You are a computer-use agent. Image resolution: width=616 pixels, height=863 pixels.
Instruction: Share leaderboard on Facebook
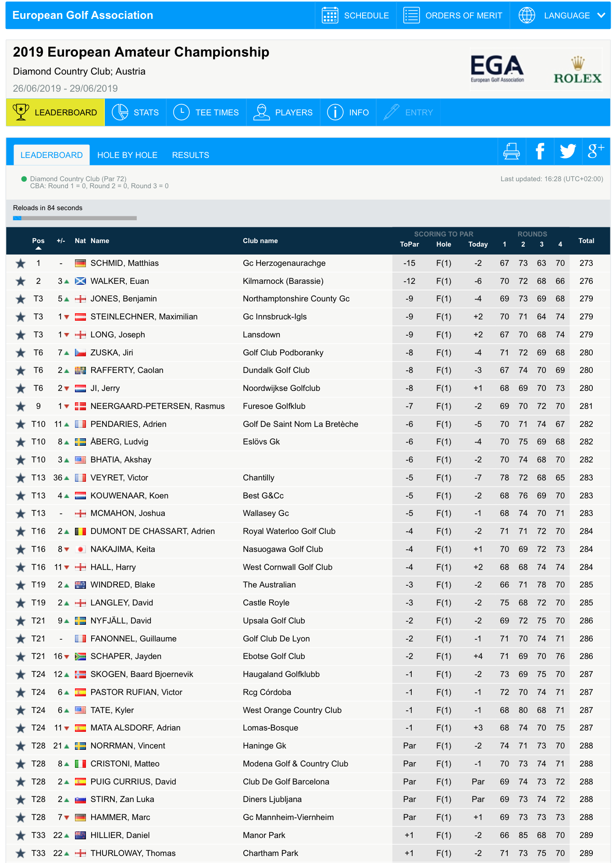pyautogui.click(x=540, y=151)
